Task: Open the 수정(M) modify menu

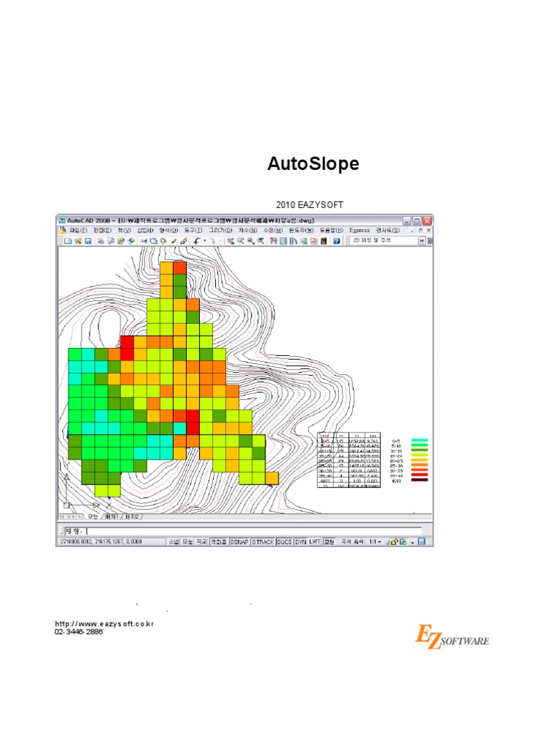Action: pyautogui.click(x=273, y=230)
